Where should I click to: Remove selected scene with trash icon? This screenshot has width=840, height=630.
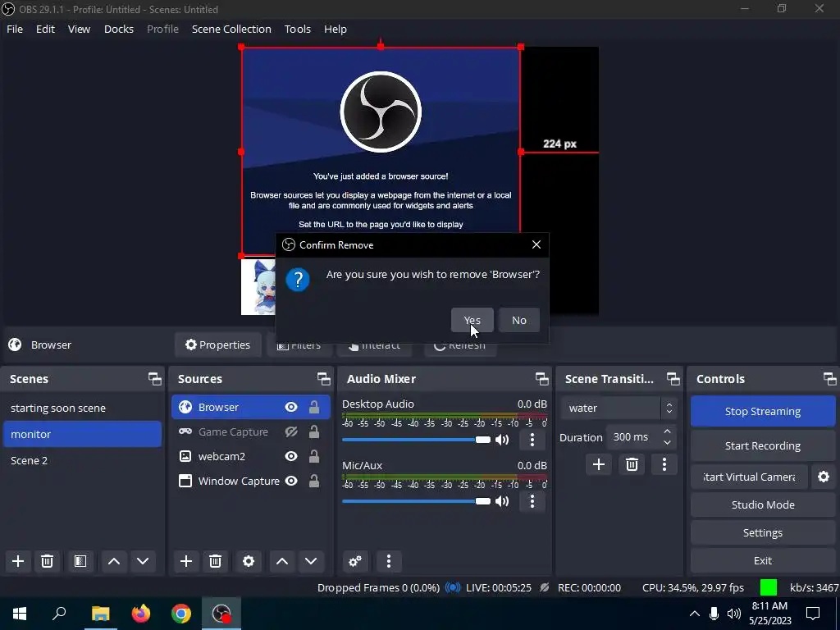[x=47, y=561]
